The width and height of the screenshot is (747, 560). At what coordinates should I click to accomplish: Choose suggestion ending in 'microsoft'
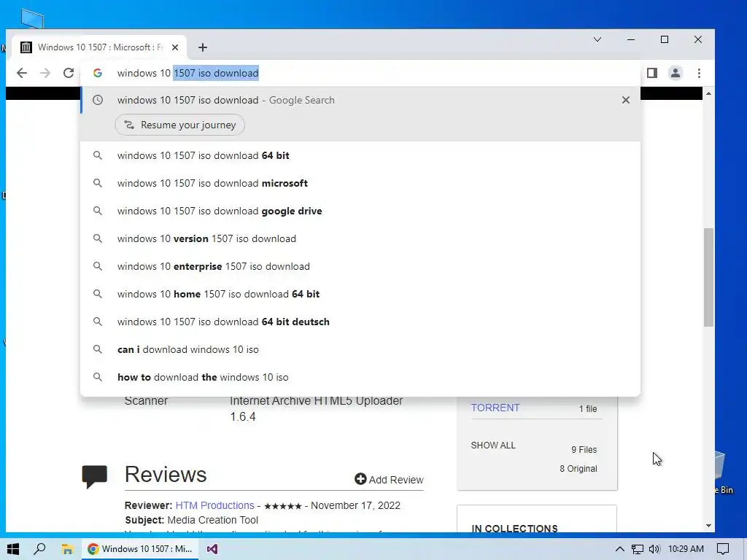[x=360, y=183]
